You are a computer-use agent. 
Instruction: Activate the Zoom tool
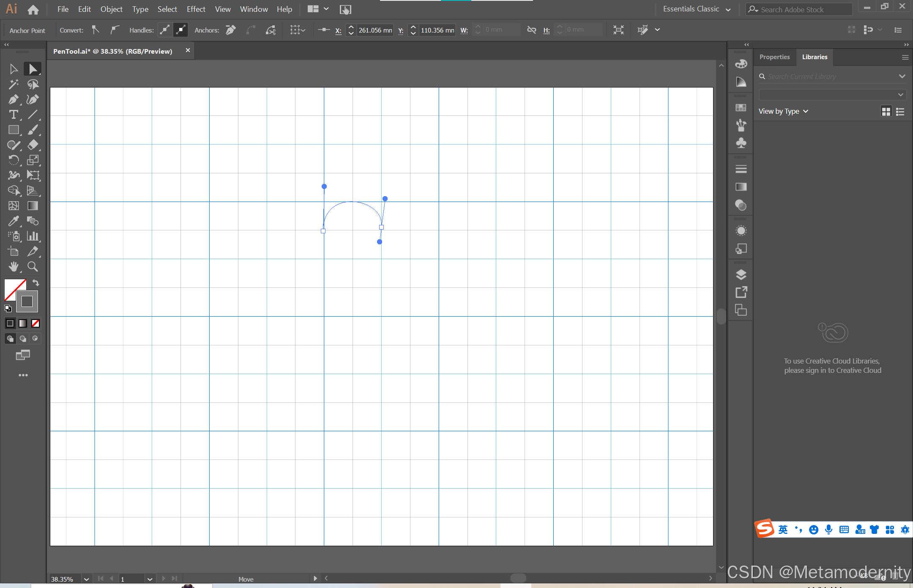(33, 266)
